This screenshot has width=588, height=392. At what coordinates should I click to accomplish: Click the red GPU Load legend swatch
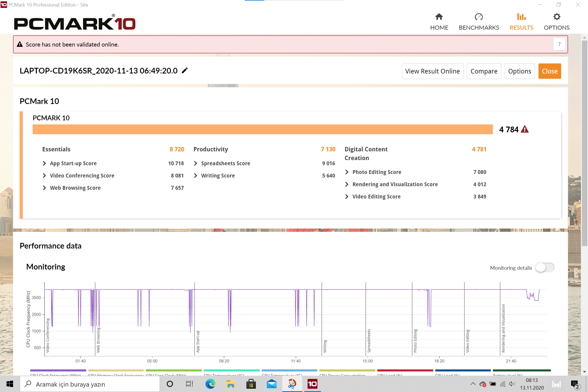[405, 370]
